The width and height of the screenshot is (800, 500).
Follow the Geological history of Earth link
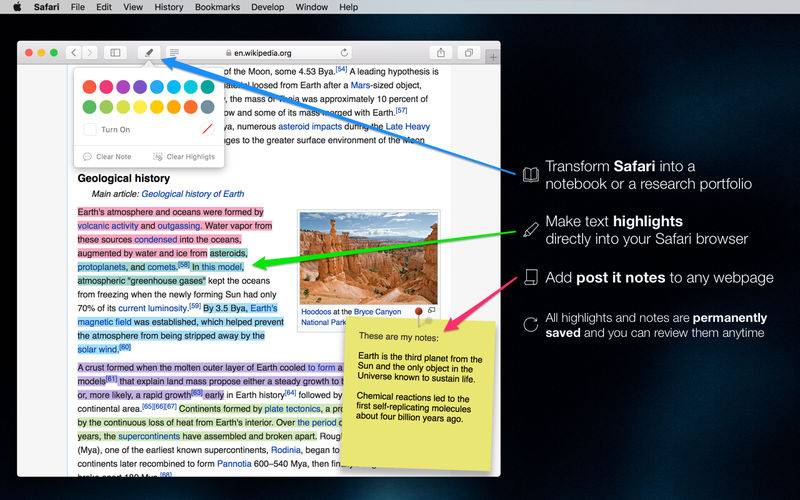point(192,194)
